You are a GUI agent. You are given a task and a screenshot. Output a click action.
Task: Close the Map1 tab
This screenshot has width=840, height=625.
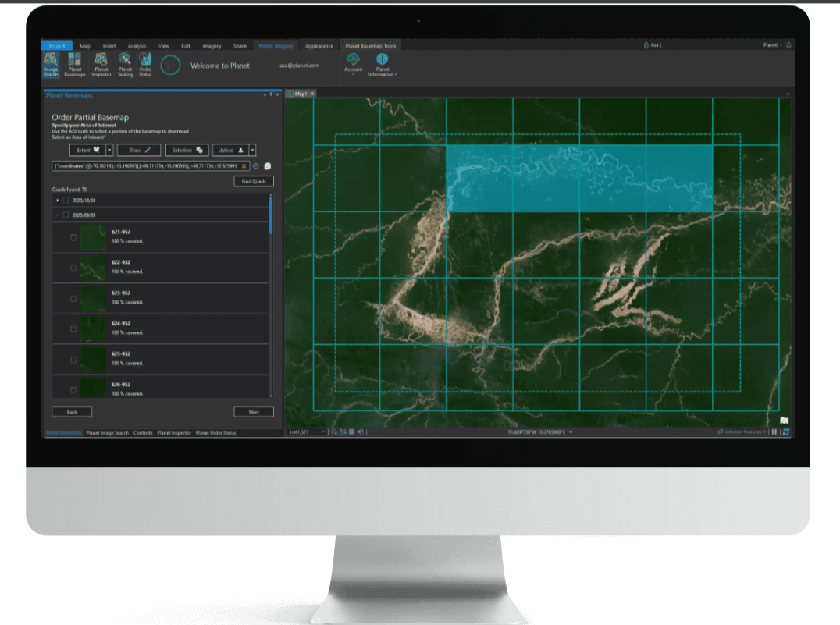point(312,94)
